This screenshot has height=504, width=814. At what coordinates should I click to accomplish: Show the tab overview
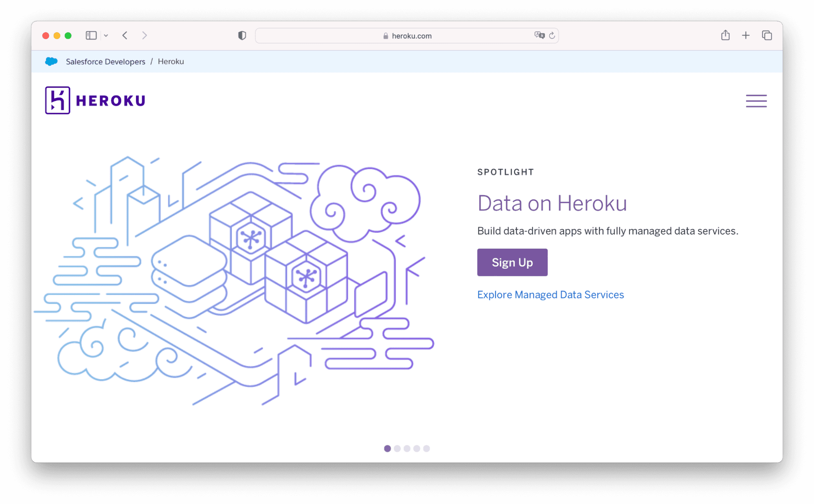766,35
